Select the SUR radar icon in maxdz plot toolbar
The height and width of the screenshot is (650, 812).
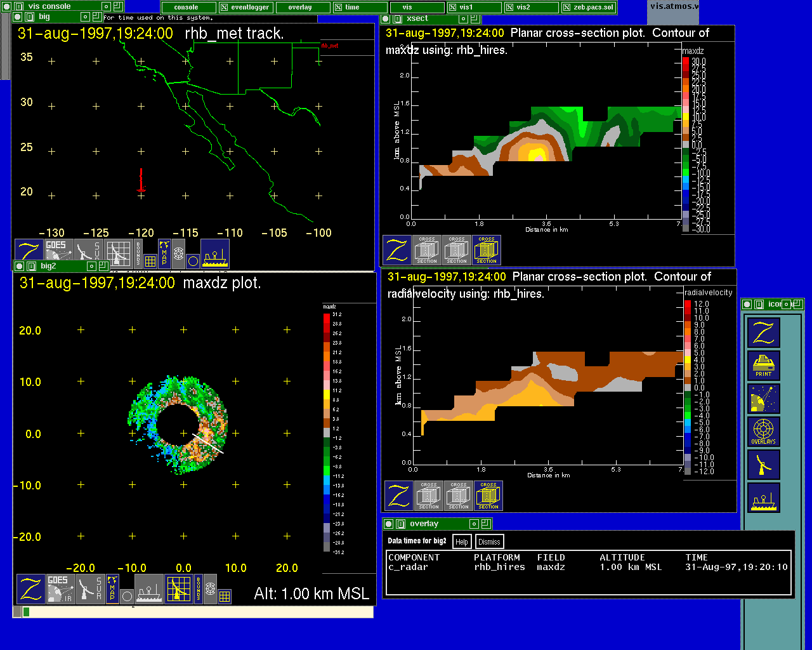(90, 588)
